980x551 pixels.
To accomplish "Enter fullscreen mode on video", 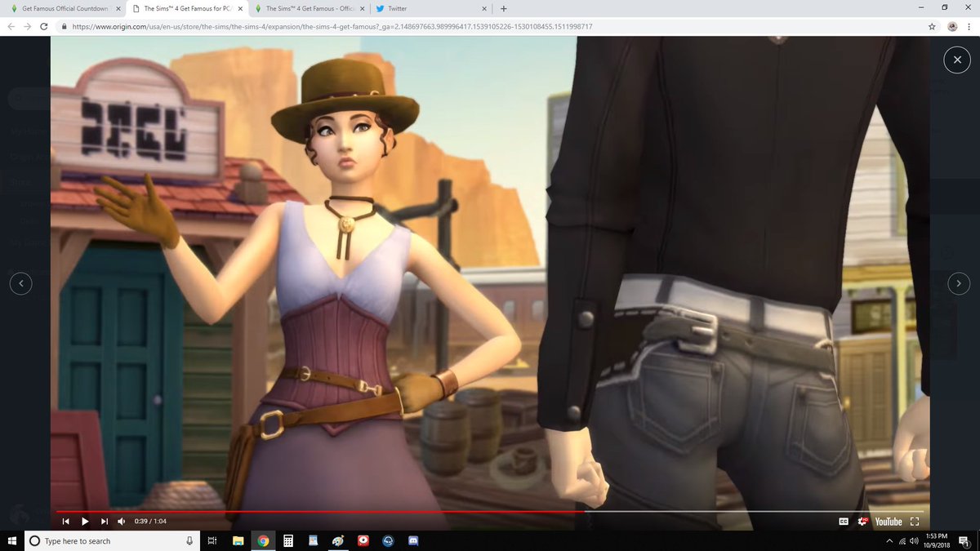I will coord(915,522).
